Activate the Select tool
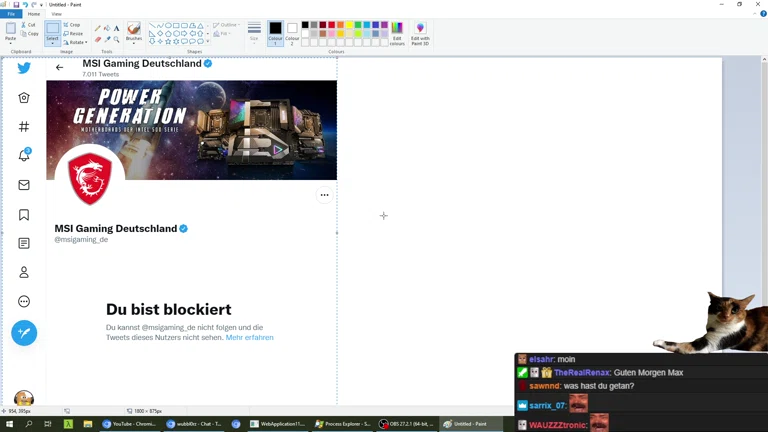This screenshot has height=432, width=768. tap(52, 30)
